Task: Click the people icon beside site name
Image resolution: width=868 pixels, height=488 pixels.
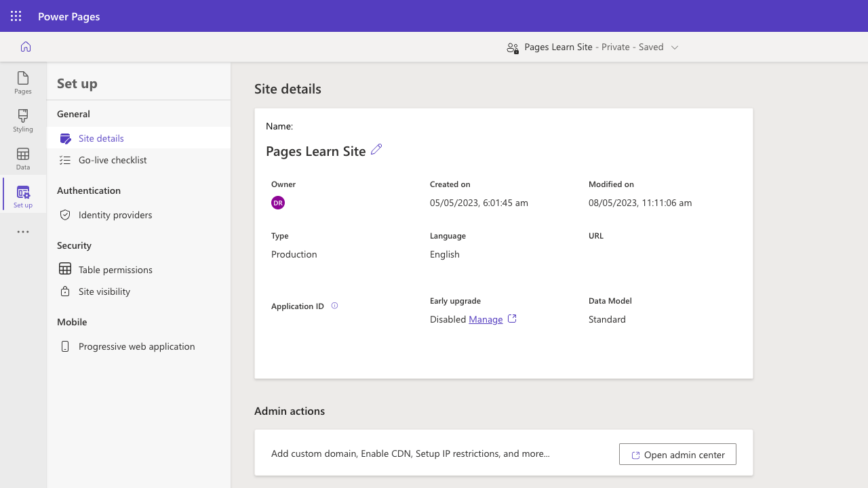Action: pos(513,47)
